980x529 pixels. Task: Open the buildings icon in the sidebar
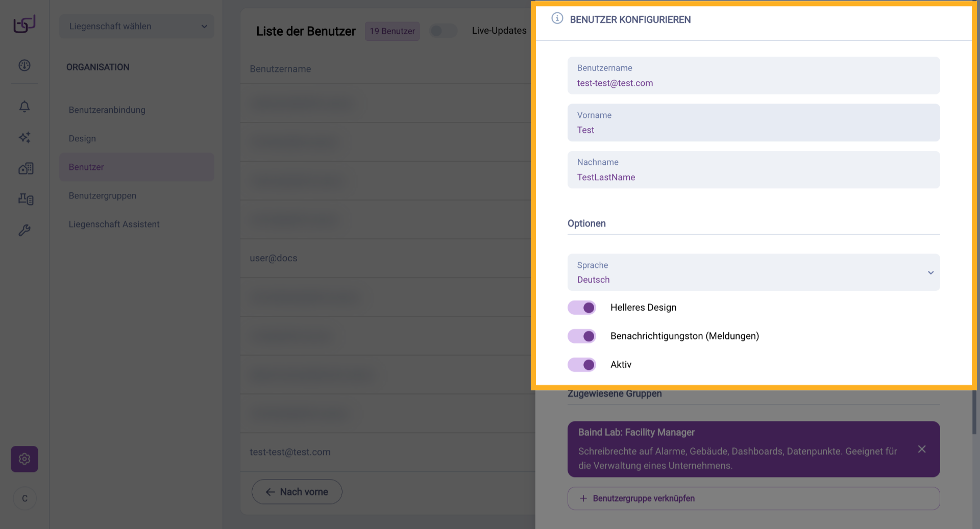(x=26, y=168)
